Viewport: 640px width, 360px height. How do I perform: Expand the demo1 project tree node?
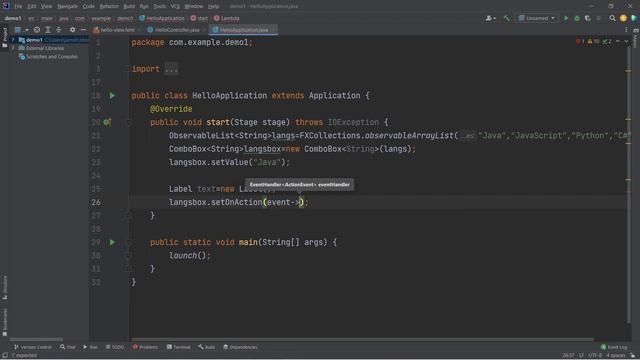pyautogui.click(x=13, y=40)
